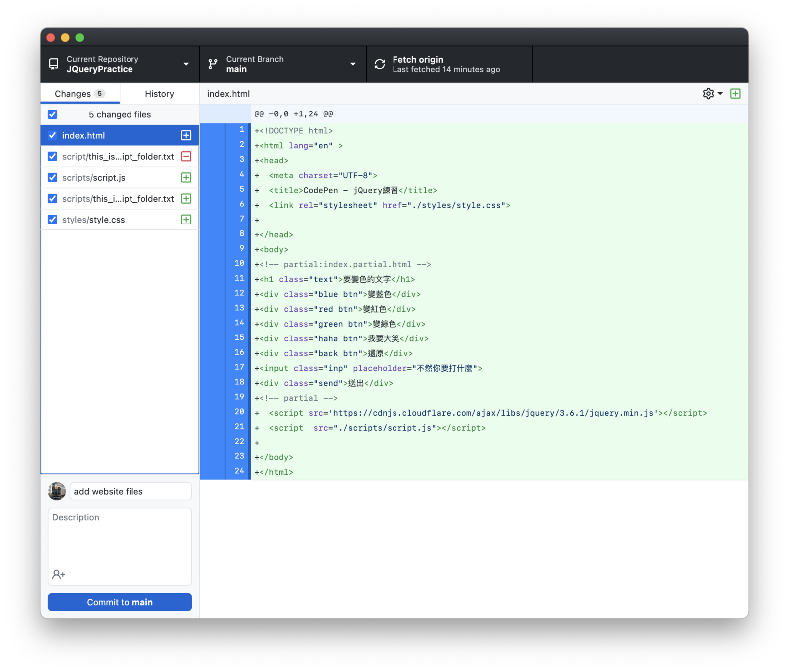The image size is (789, 672).
Task: Click the Description text area
Action: click(120, 546)
